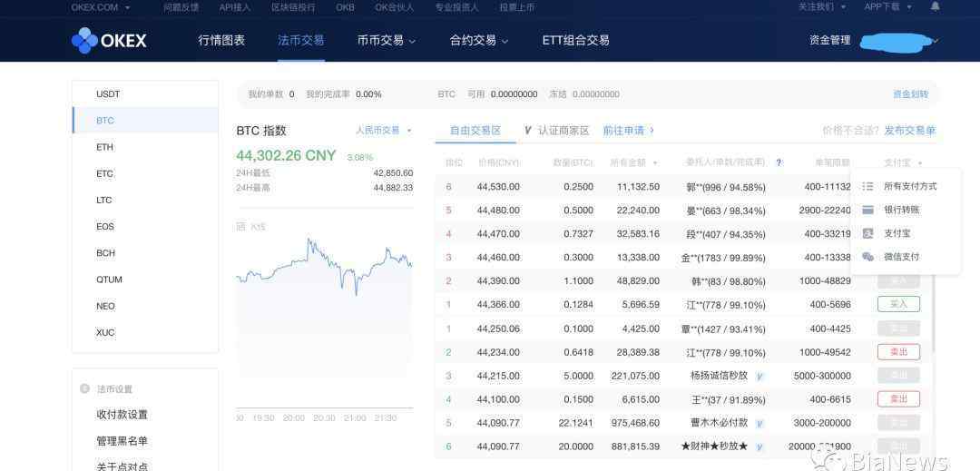Screen dimensions: 980x471
Task: Open the 币币交易 dropdown menu
Action: [x=387, y=41]
